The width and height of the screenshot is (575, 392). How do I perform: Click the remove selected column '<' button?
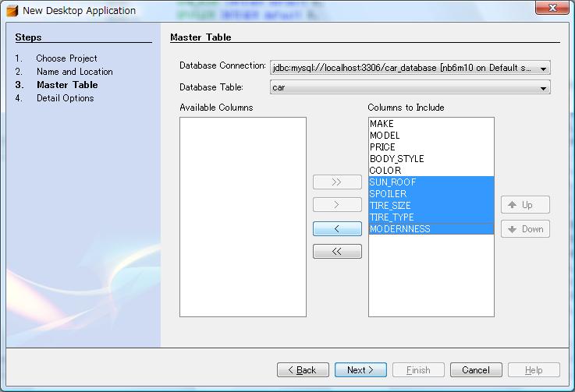point(337,228)
